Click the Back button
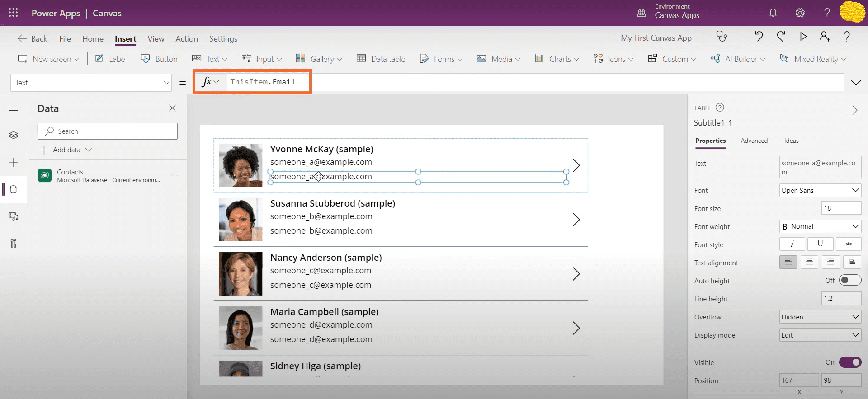Viewport: 868px width, 399px height. [x=32, y=39]
